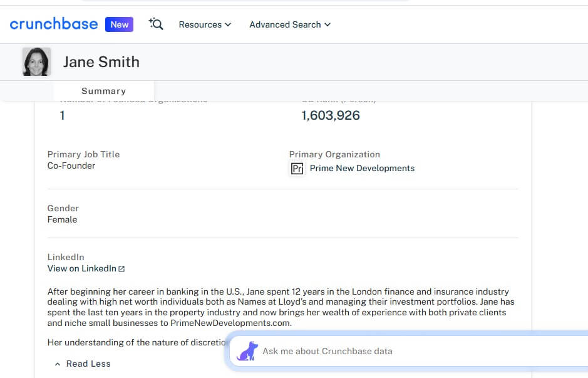This screenshot has width=588, height=378.
Task: Click the founded organizations count 1
Action: coord(62,115)
